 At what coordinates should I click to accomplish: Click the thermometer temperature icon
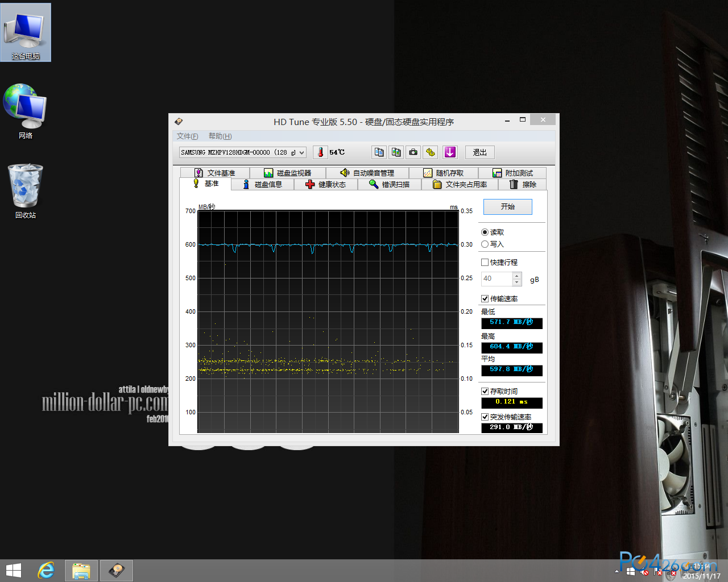(x=320, y=152)
